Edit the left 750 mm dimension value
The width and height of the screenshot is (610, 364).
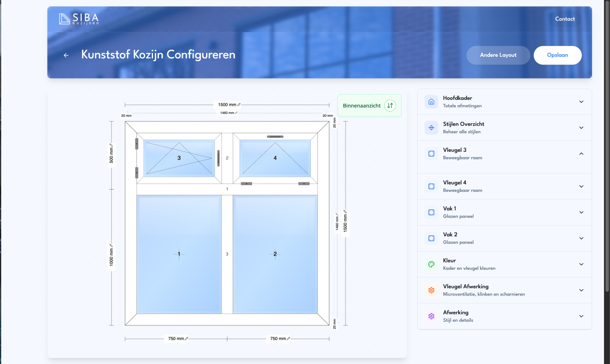(x=186, y=339)
